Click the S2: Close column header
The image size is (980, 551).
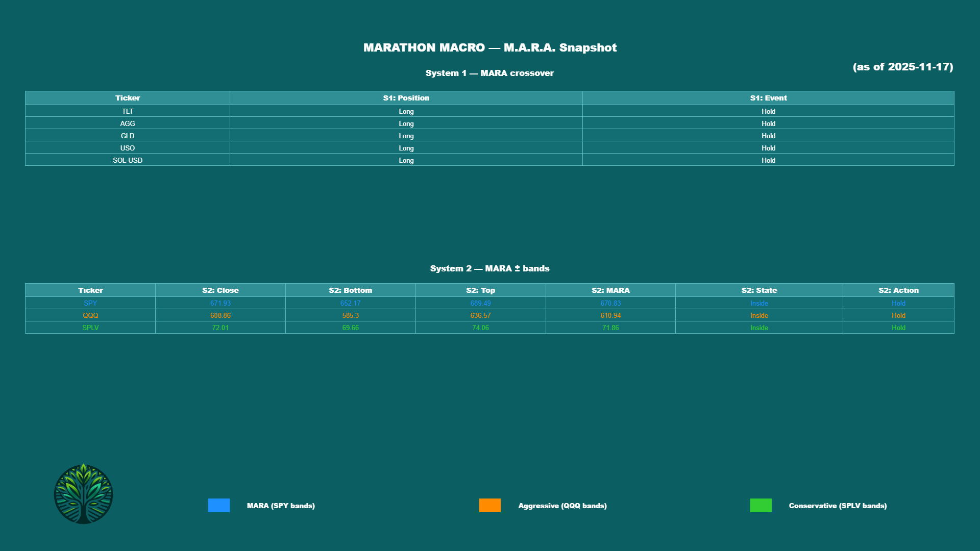220,290
